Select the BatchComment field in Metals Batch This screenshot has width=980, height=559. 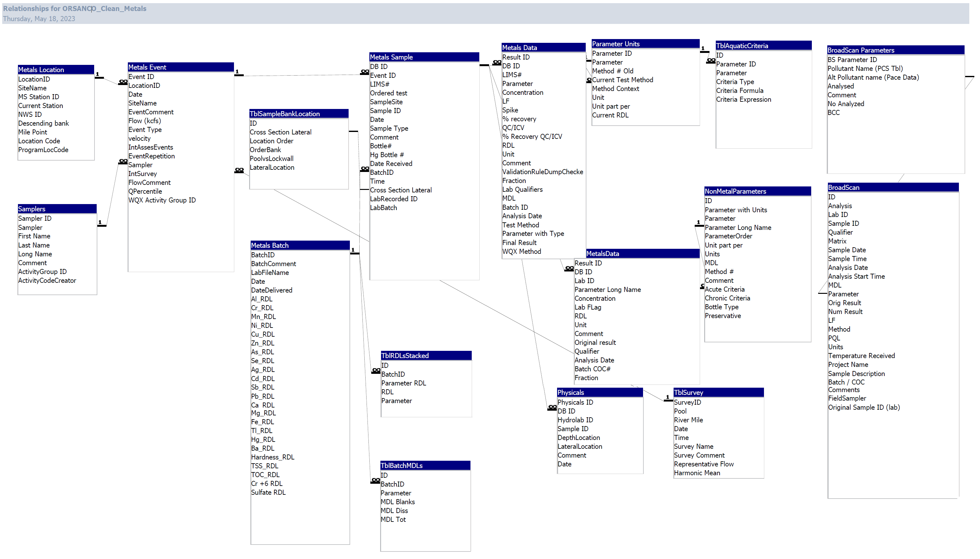[273, 264]
